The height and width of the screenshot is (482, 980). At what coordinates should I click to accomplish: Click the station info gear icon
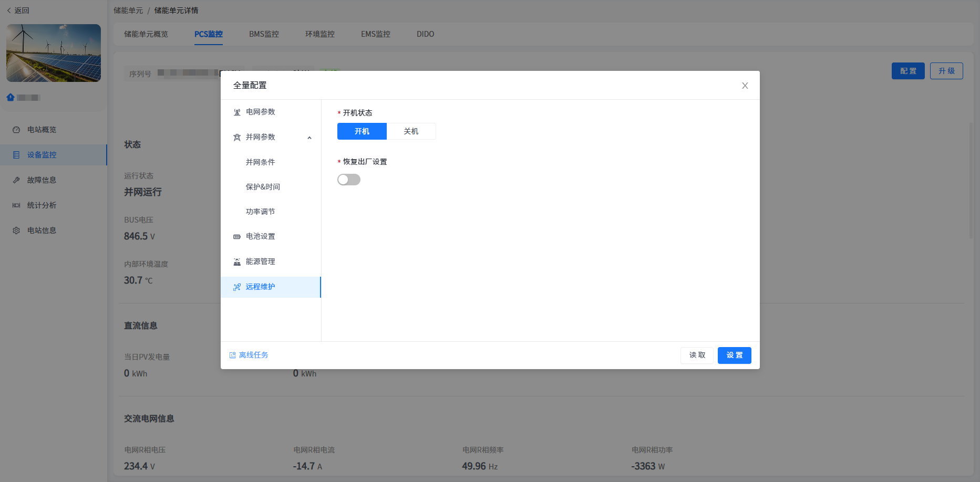[x=16, y=230]
